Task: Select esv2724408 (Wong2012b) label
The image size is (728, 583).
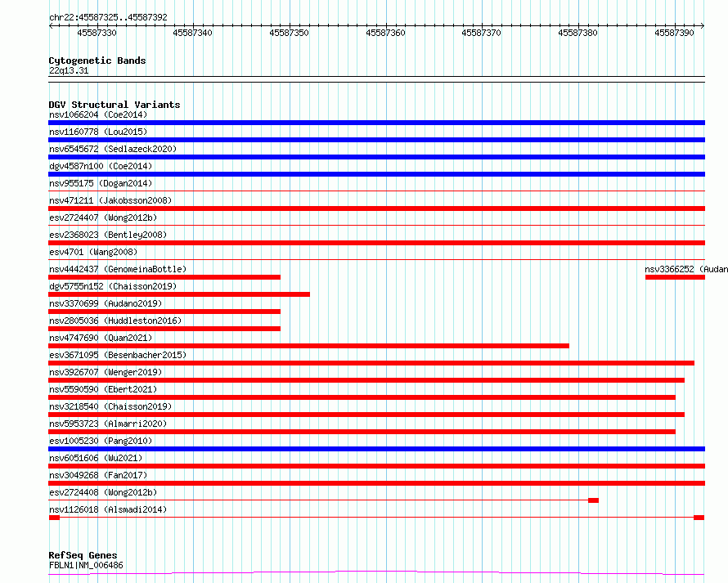Action: point(103,492)
